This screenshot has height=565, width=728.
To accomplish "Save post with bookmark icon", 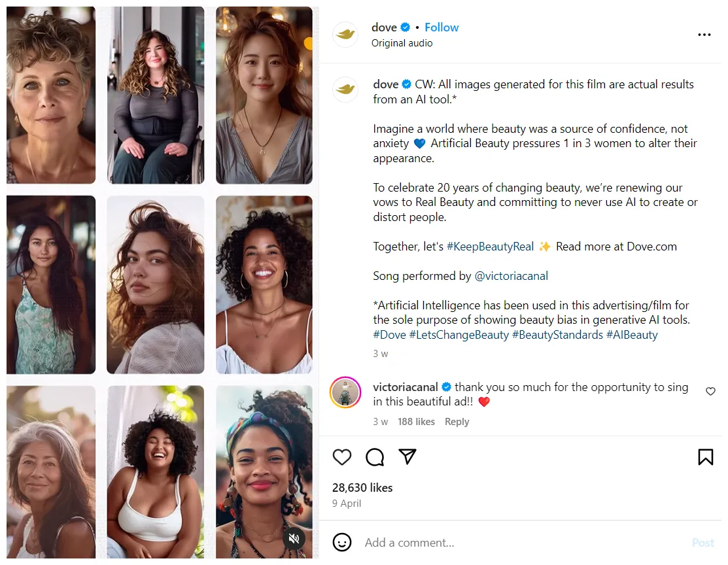I will pos(705,457).
